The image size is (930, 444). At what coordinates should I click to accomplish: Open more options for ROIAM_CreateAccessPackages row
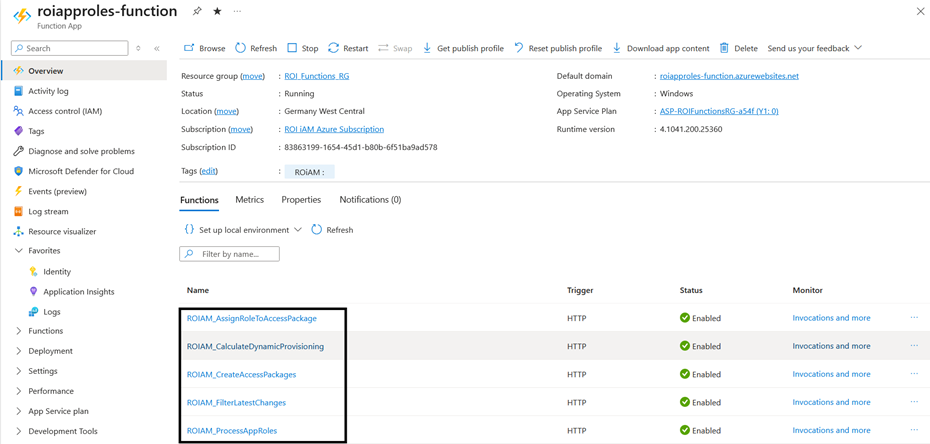tap(914, 374)
